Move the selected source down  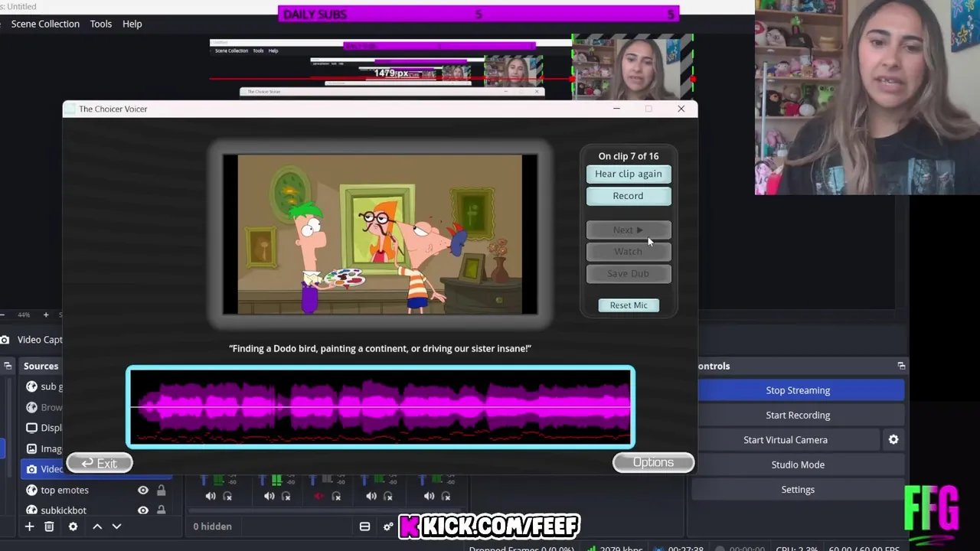pos(116,527)
